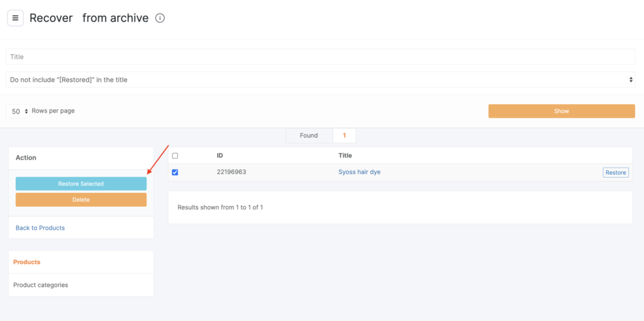Click the blue Restore Selected button
Image resolution: width=644 pixels, height=321 pixels.
click(81, 183)
